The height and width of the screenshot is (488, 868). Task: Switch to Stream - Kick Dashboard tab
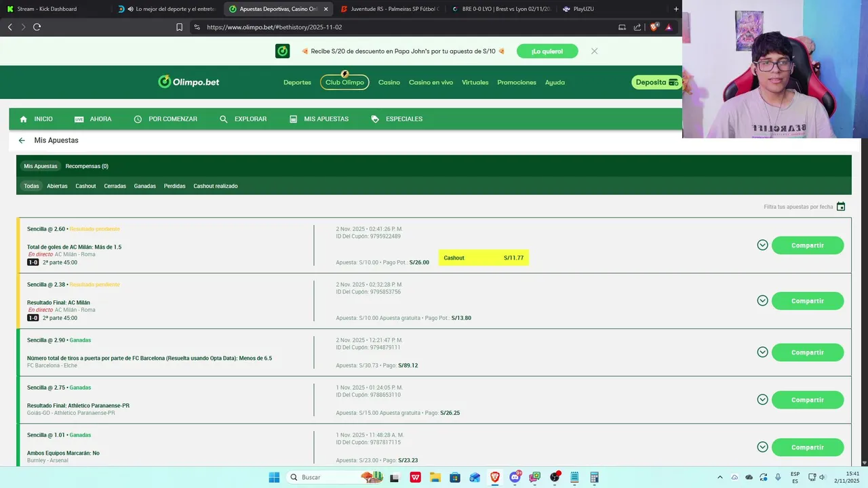[54, 9]
